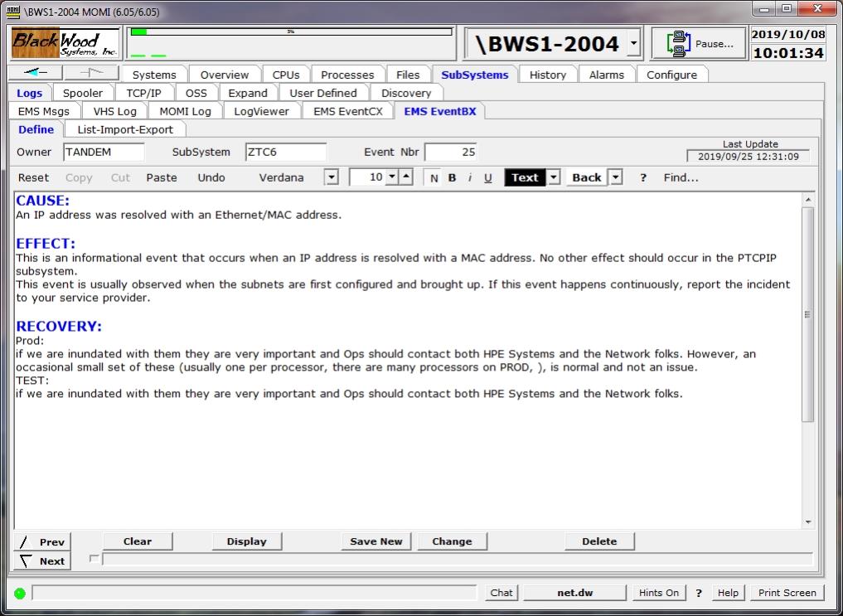The height and width of the screenshot is (616, 843).
Task: Toggle the Hints On button
Action: [x=658, y=593]
